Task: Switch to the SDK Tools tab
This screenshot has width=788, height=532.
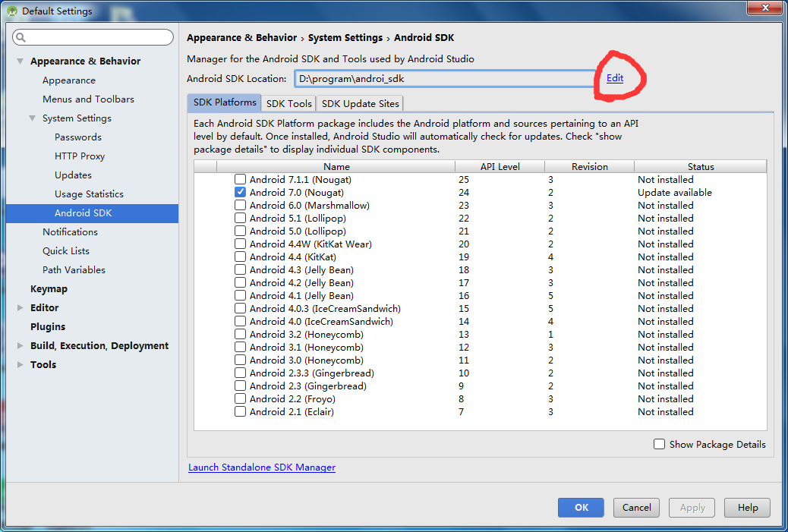Action: coord(289,103)
